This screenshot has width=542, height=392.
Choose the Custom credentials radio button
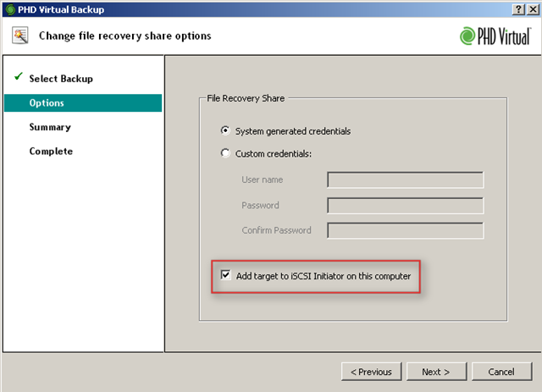tap(225, 153)
